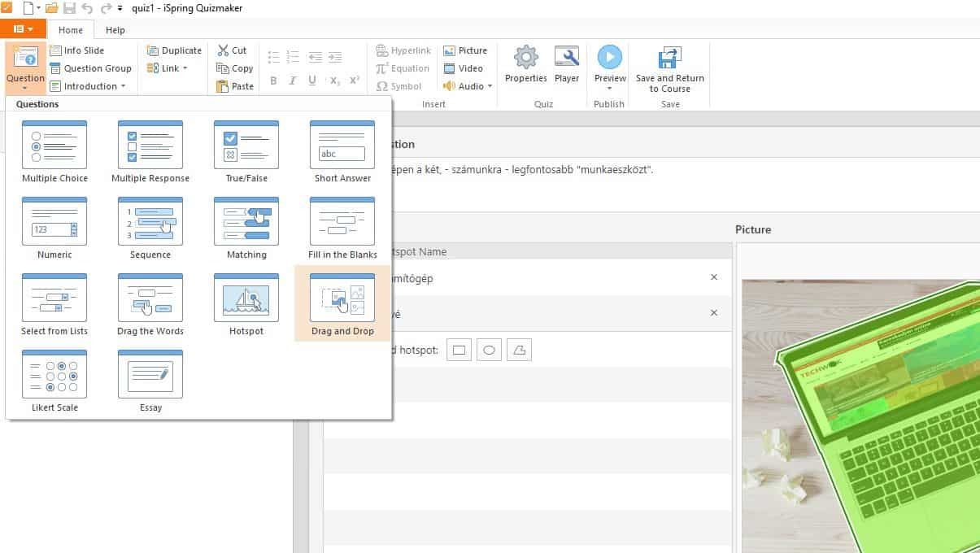Add a Likert Scale question
This screenshot has height=553, width=980.
point(54,381)
